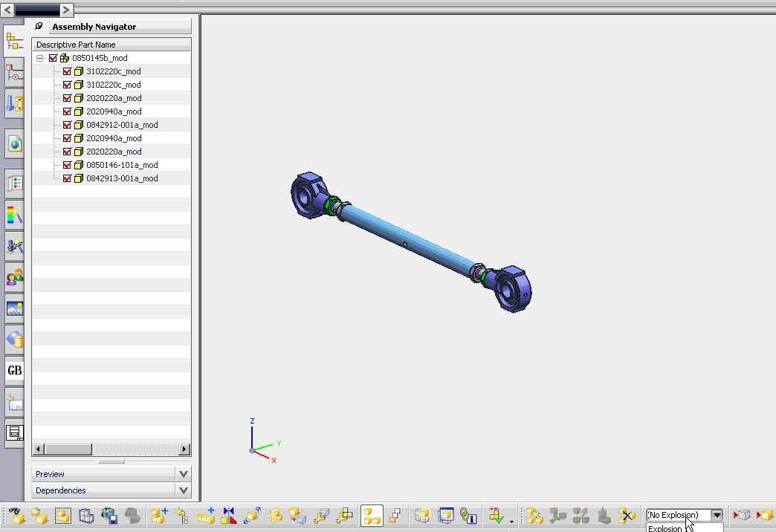This screenshot has width=776, height=532.
Task: Select the 0850146-101a_mod component row
Action: point(111,165)
